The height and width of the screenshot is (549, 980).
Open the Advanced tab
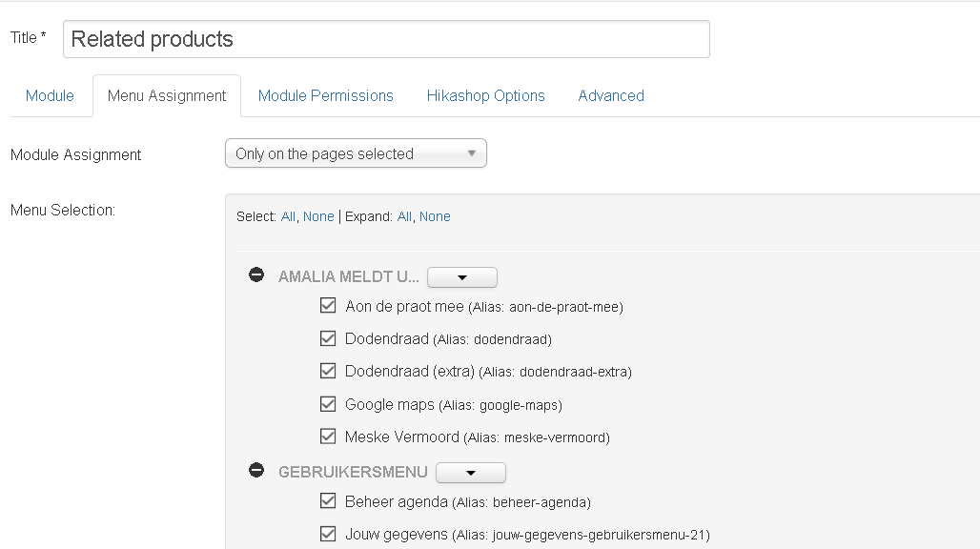611,95
